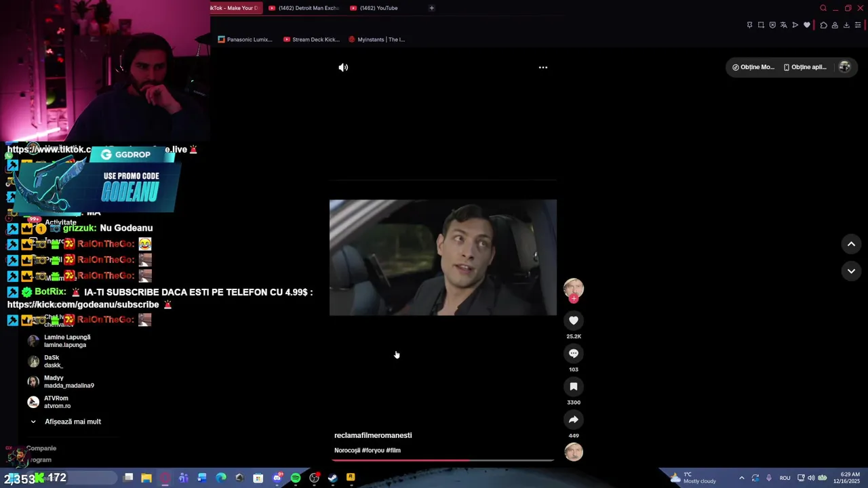The image size is (868, 488).
Task: Open Stream Deck Kick bookmark
Action: pyautogui.click(x=311, y=39)
